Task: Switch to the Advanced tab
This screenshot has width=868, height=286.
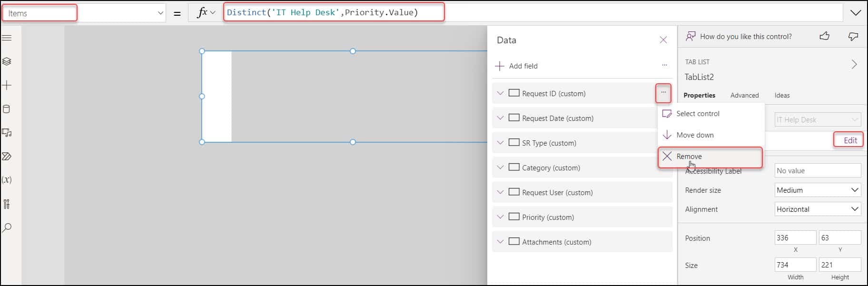Action: coord(744,95)
